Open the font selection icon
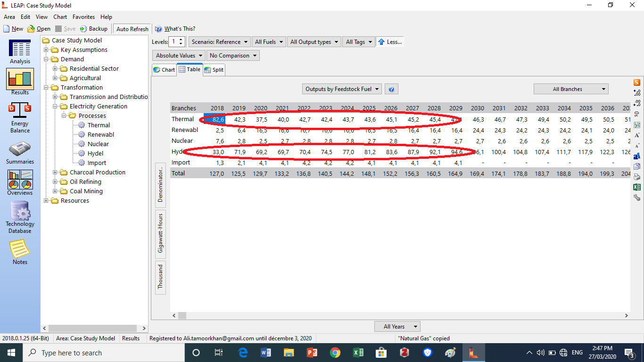 coord(637,156)
